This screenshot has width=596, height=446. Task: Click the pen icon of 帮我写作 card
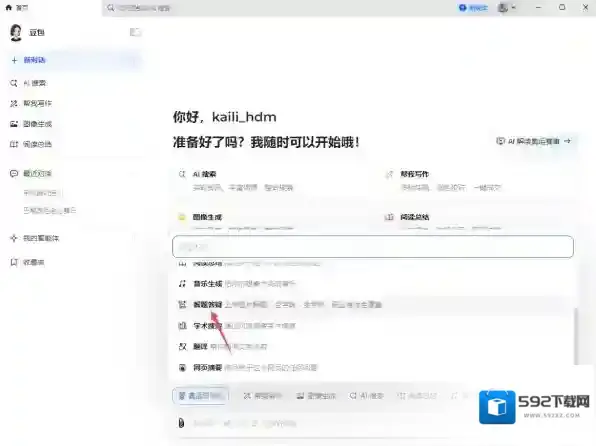click(x=389, y=174)
